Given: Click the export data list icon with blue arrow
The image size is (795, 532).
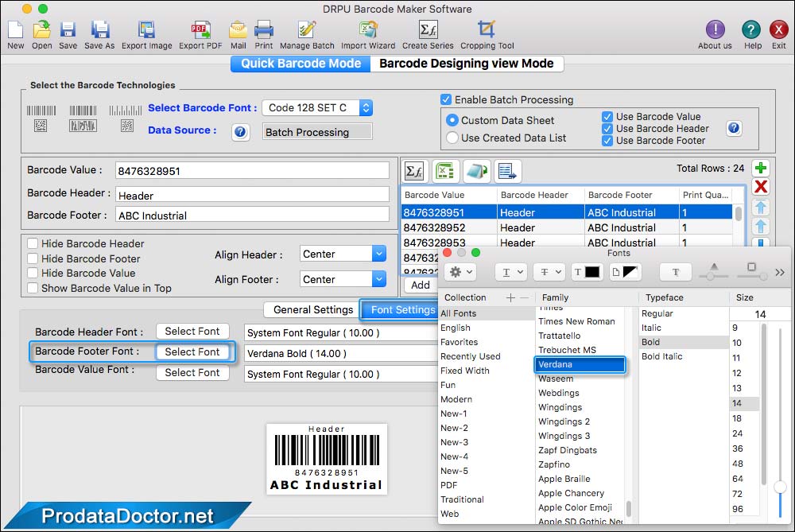Looking at the screenshot, I should (x=506, y=172).
